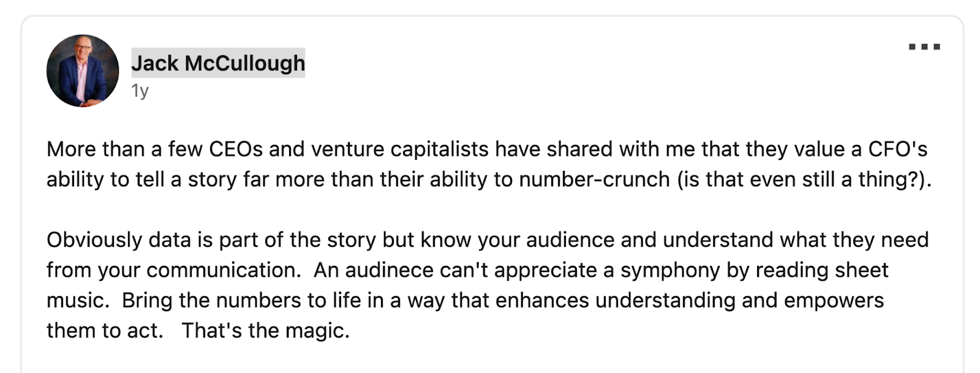This screenshot has width=980, height=373.
Task: Click Jack McCullough's profile photo
Action: 83,71
